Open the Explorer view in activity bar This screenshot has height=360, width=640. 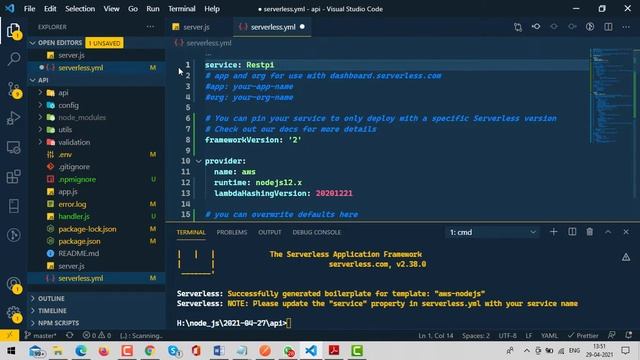point(13,31)
